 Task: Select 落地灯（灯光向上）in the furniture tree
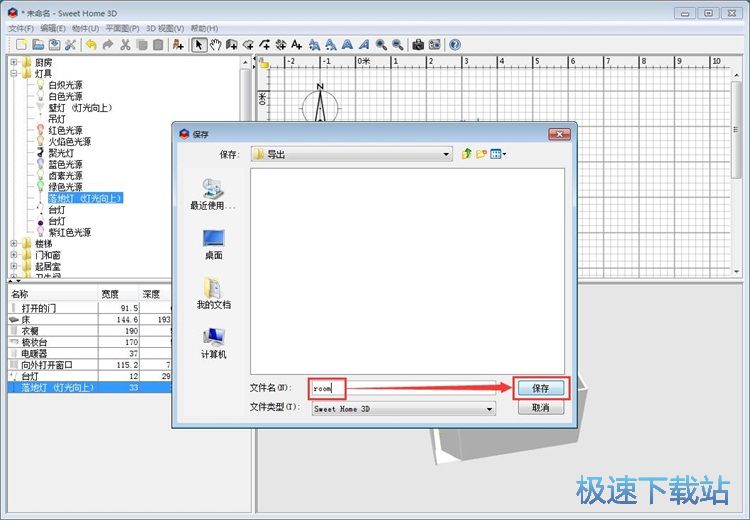coord(85,198)
